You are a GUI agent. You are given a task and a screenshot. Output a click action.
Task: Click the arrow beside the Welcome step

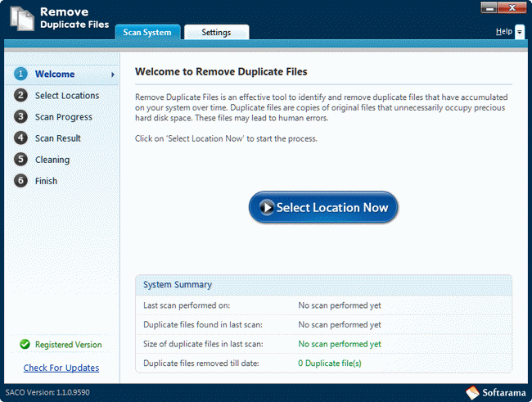[113, 75]
